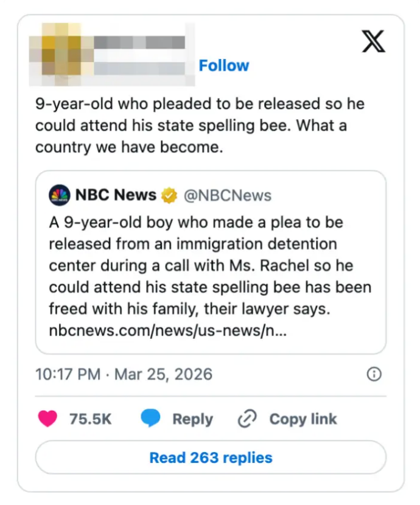Screen dimensions: 420x505
Task: Click the X logo
Action: pos(373,42)
